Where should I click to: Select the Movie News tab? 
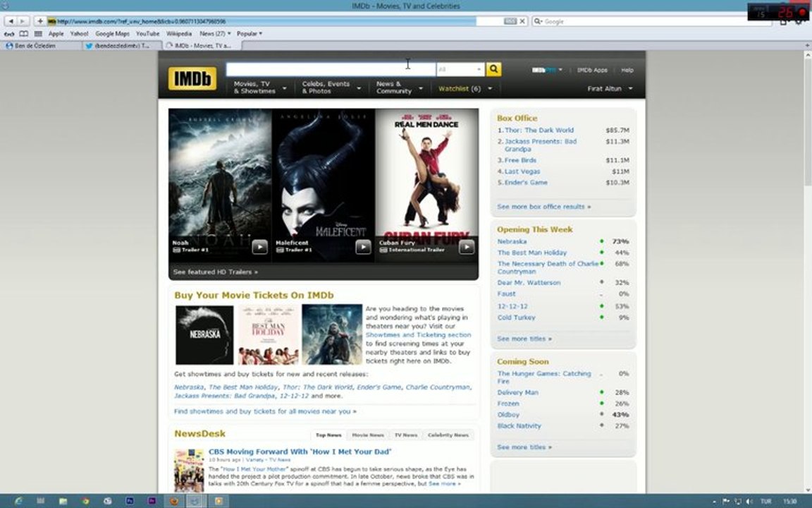[x=368, y=435]
